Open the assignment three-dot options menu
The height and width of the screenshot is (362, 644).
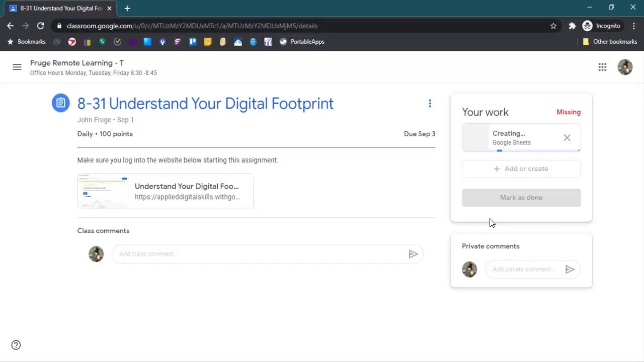[x=430, y=104]
